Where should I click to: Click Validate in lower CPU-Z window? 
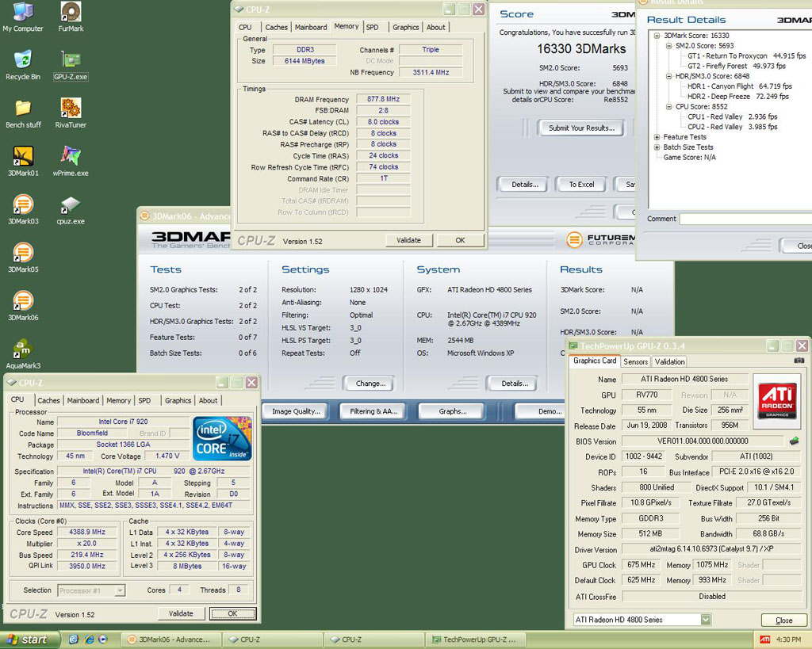(x=181, y=614)
